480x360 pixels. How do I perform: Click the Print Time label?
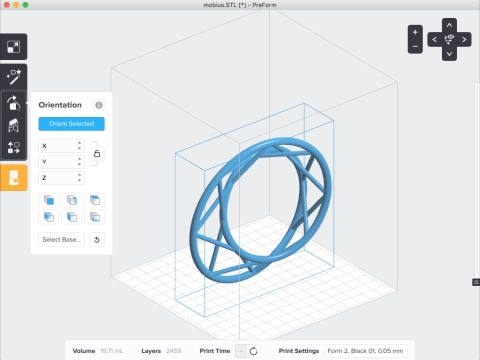coord(215,351)
